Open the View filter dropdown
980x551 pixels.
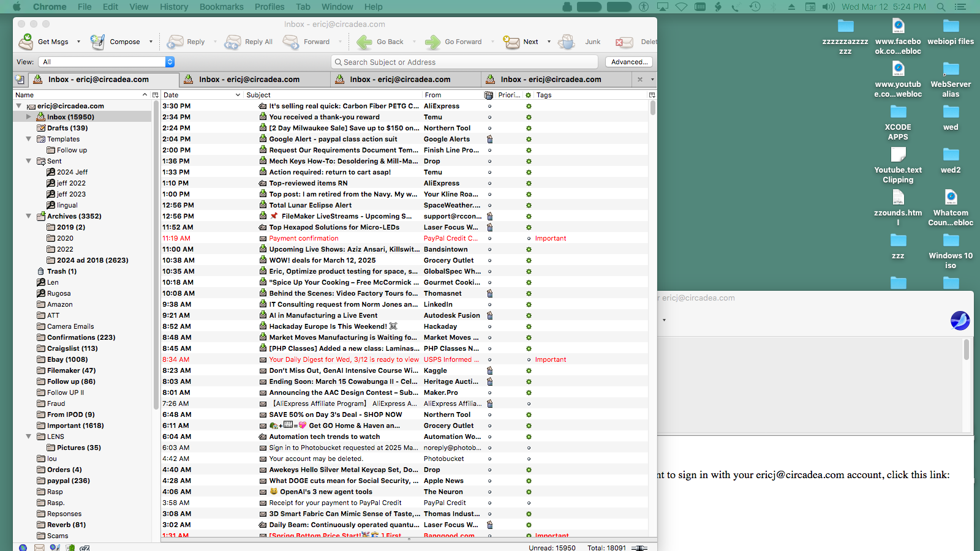click(170, 62)
